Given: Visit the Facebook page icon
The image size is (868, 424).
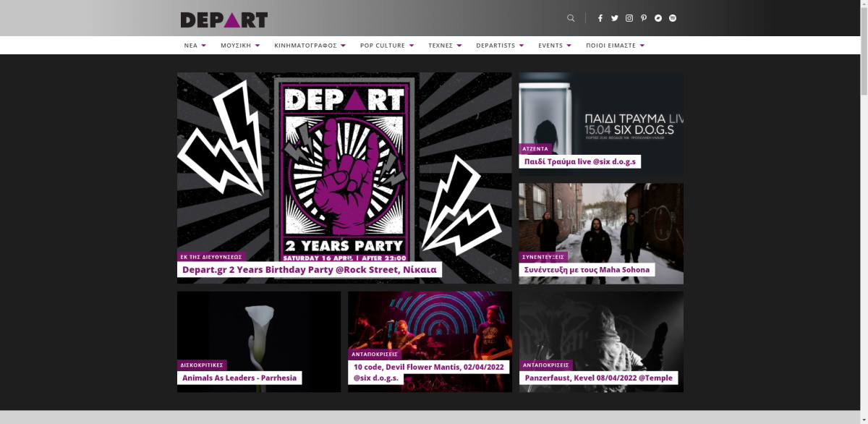Looking at the screenshot, I should tap(600, 18).
